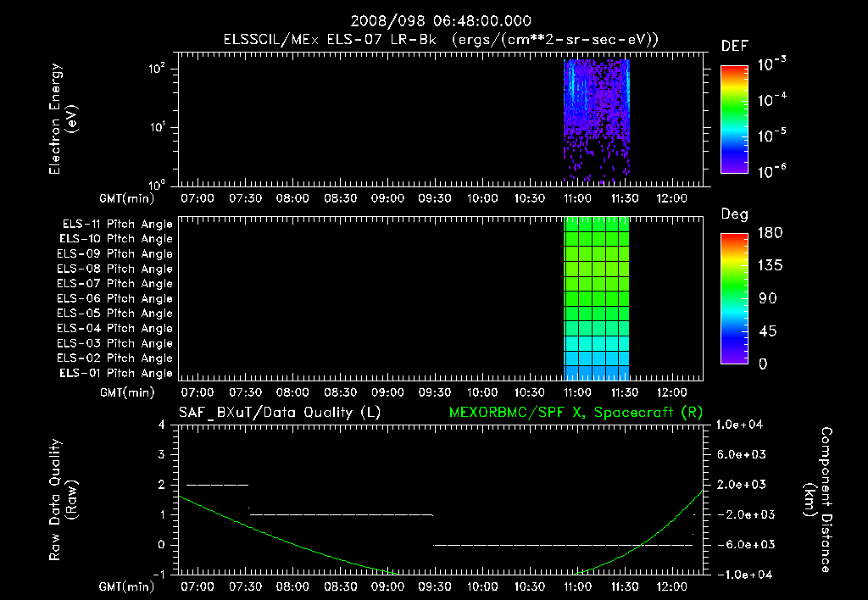Click the Component Distance (km) axis label
The height and width of the screenshot is (600, 868).
[818, 500]
